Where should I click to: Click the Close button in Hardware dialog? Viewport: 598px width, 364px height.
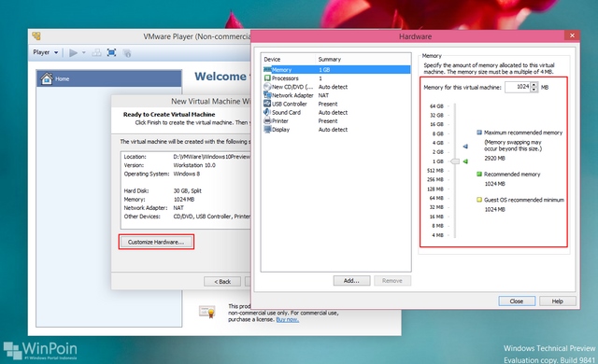[x=517, y=301]
